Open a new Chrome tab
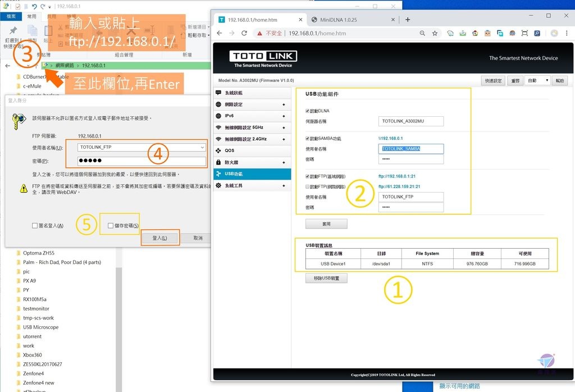 (x=408, y=20)
